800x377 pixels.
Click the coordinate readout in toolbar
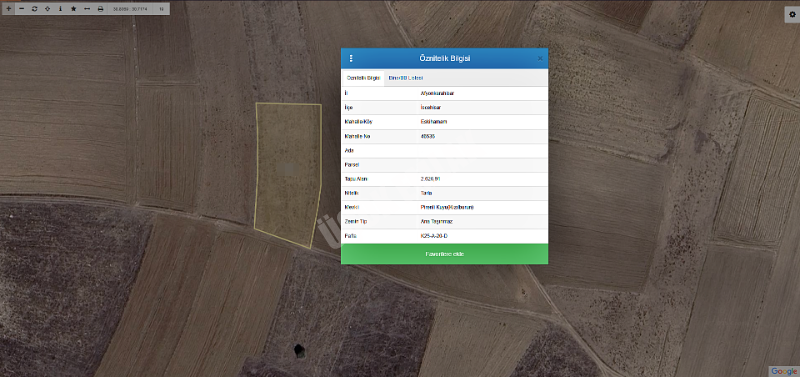[x=130, y=9]
